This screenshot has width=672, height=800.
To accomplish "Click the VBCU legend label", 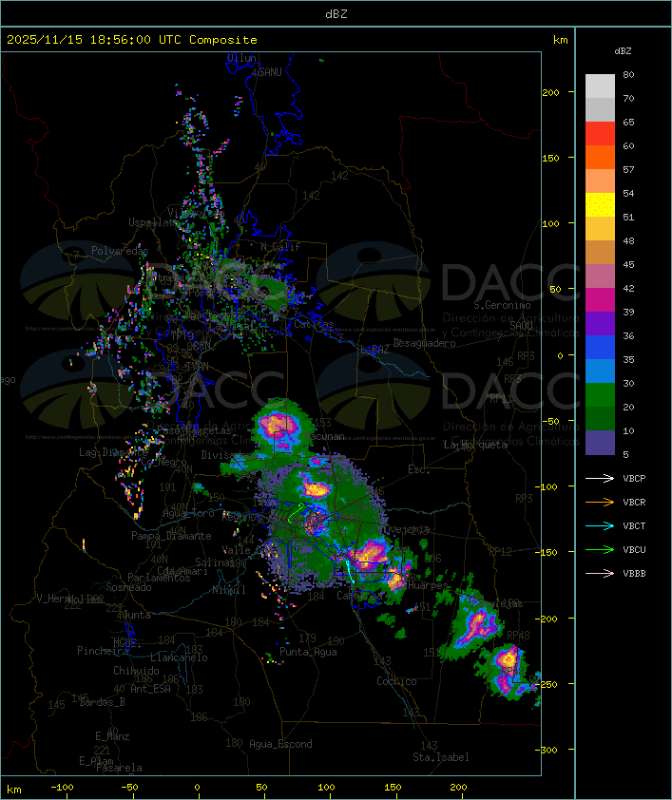I will (634, 549).
